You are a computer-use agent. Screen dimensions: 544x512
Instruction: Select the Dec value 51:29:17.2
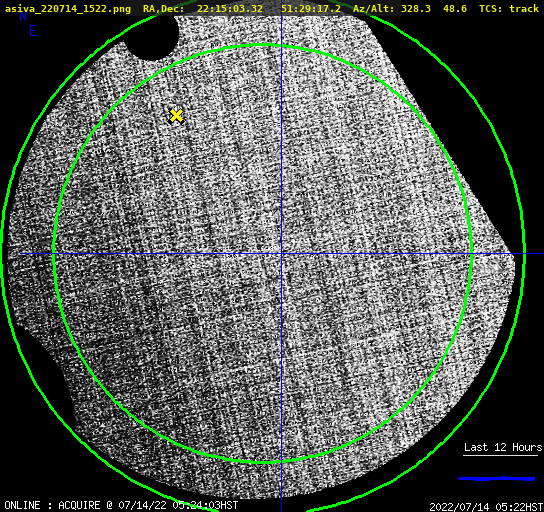pos(311,8)
